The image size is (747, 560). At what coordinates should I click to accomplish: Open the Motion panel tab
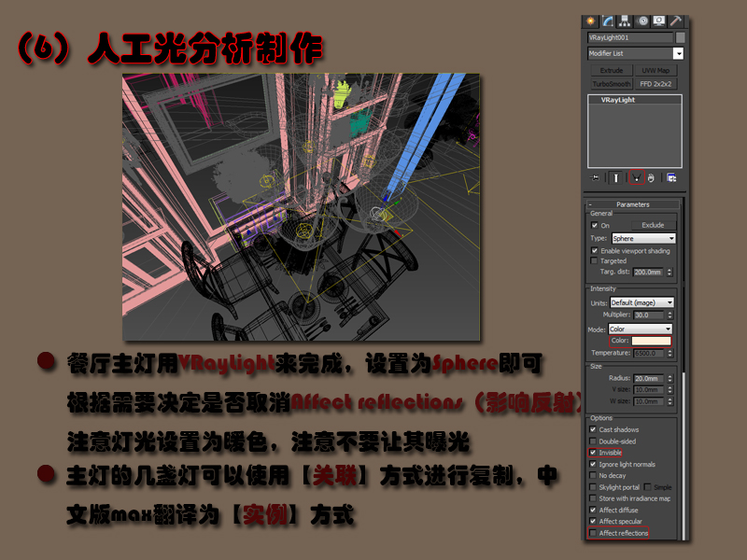pyautogui.click(x=642, y=21)
